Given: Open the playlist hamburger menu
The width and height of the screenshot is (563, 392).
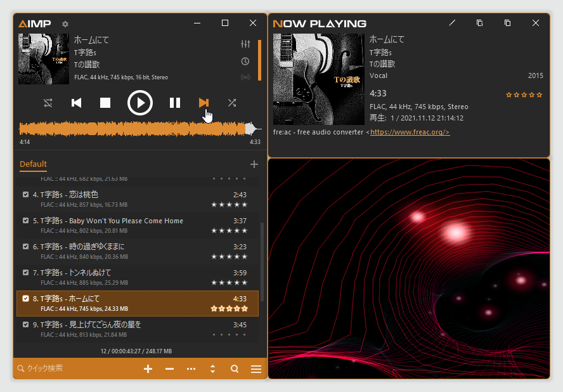Looking at the screenshot, I should tap(256, 369).
